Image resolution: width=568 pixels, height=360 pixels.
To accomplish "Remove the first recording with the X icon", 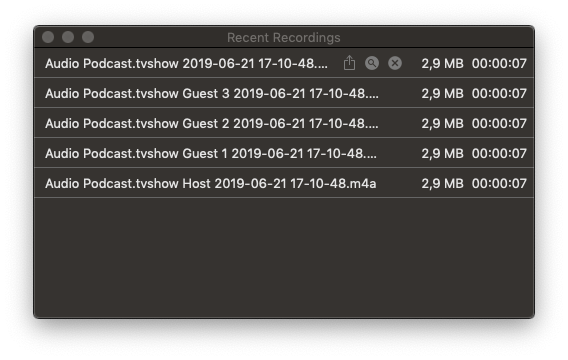I will coord(395,63).
